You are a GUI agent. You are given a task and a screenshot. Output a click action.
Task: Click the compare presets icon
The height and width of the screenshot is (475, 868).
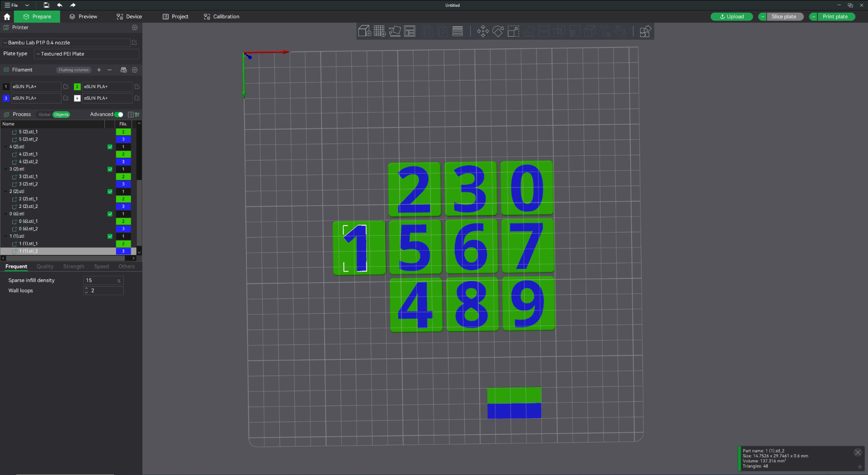pyautogui.click(x=137, y=114)
